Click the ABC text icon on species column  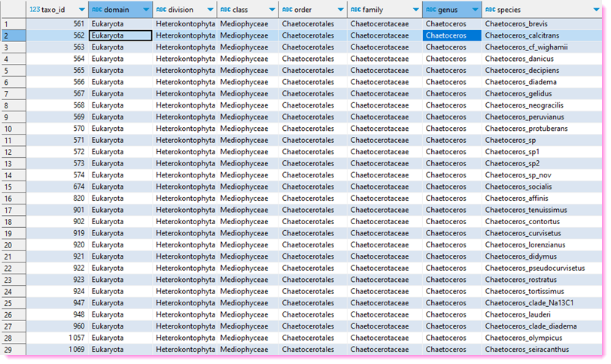click(491, 10)
